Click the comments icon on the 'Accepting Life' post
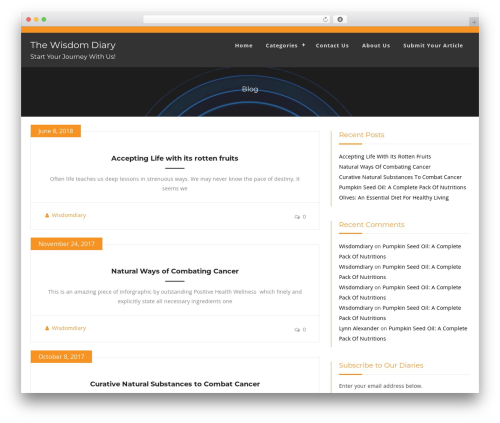The image size is (500, 423). (297, 217)
